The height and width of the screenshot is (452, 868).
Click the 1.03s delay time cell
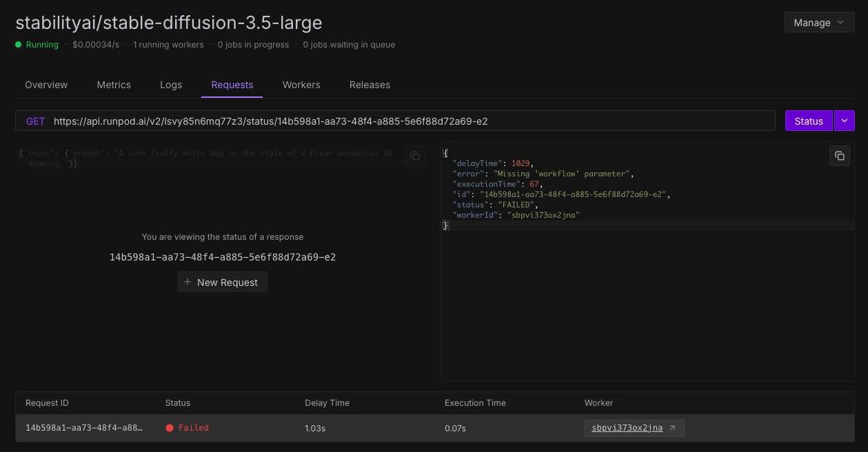coord(315,428)
